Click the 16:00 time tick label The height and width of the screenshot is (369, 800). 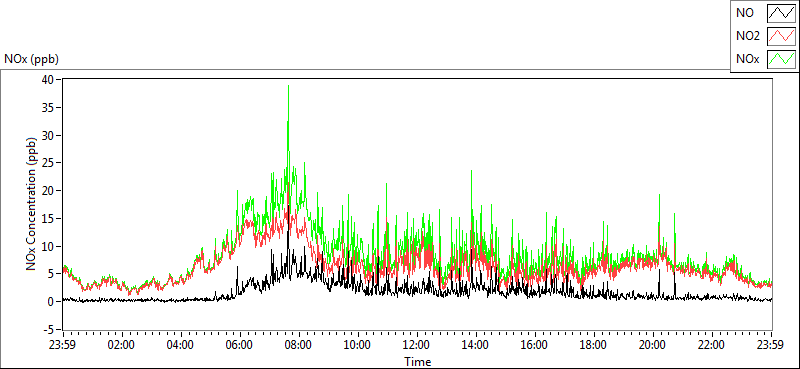(535, 345)
